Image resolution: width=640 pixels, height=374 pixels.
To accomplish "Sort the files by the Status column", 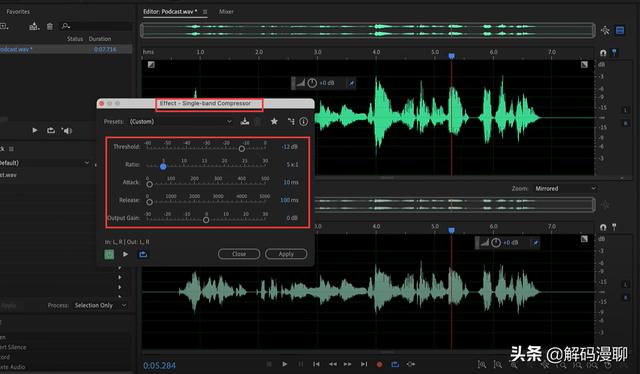I will 75,39.
